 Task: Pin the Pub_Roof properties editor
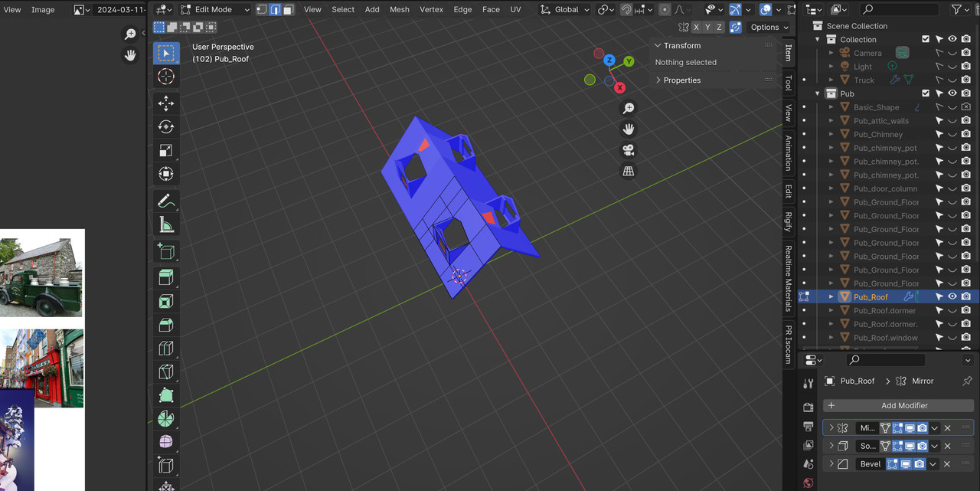967,381
